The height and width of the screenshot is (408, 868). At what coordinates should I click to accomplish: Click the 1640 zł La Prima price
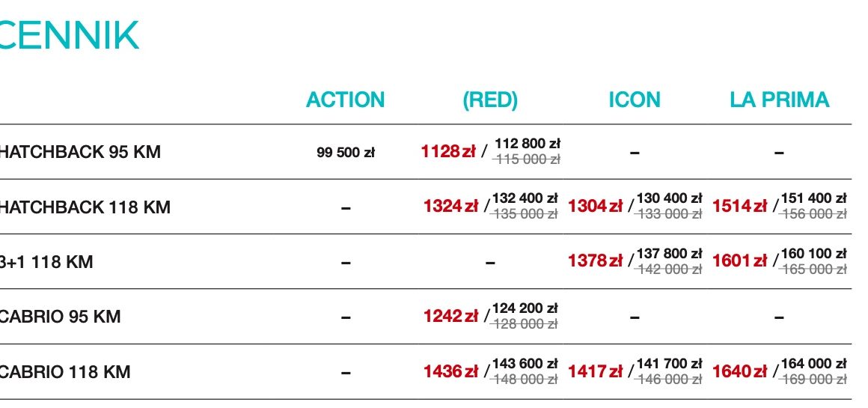click(x=739, y=371)
